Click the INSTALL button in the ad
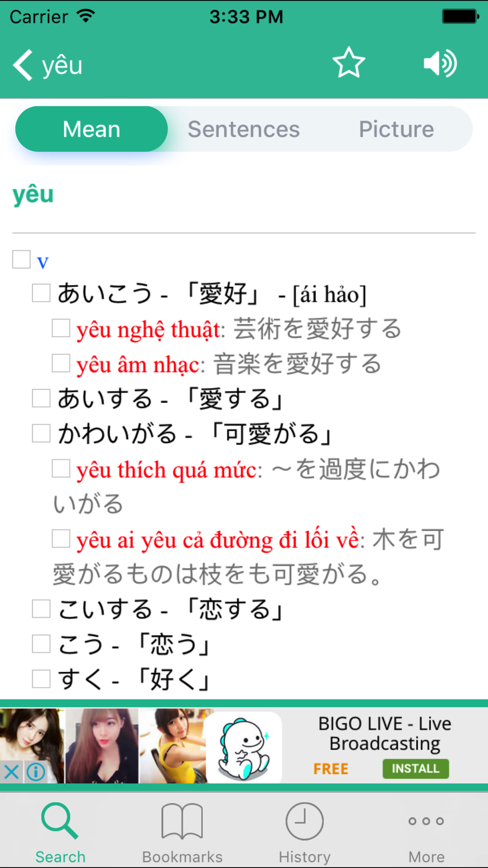This screenshot has width=488, height=868. (416, 768)
